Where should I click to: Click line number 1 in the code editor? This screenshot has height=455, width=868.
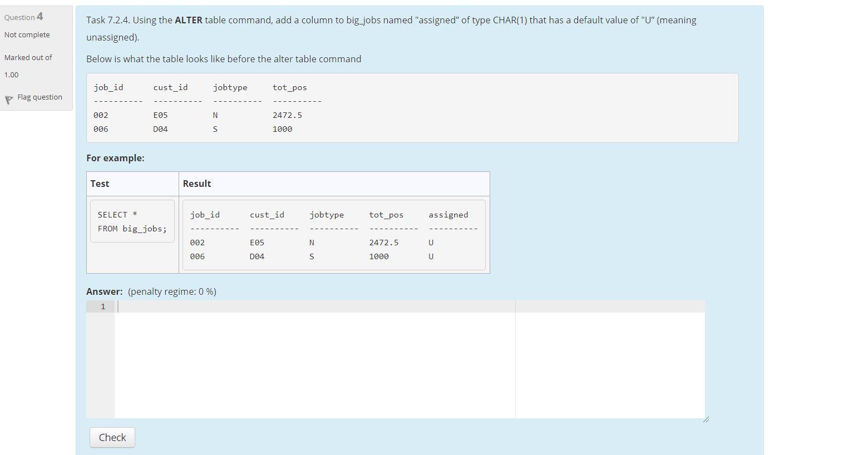coord(102,306)
